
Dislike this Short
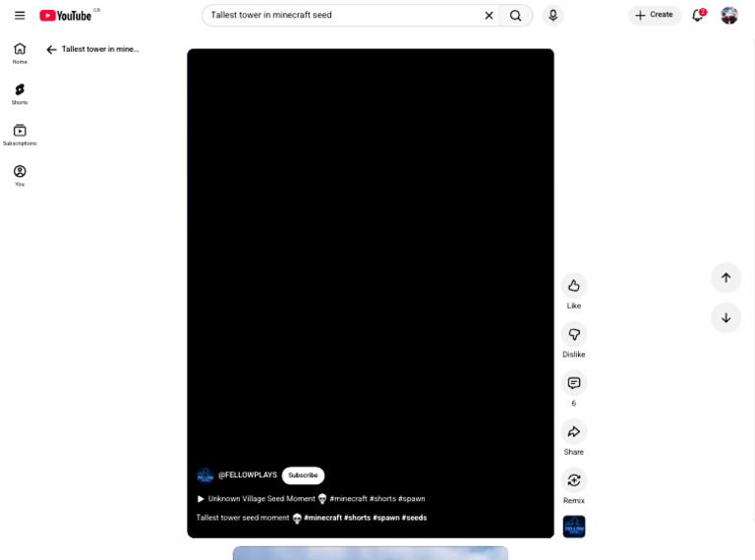coord(573,334)
